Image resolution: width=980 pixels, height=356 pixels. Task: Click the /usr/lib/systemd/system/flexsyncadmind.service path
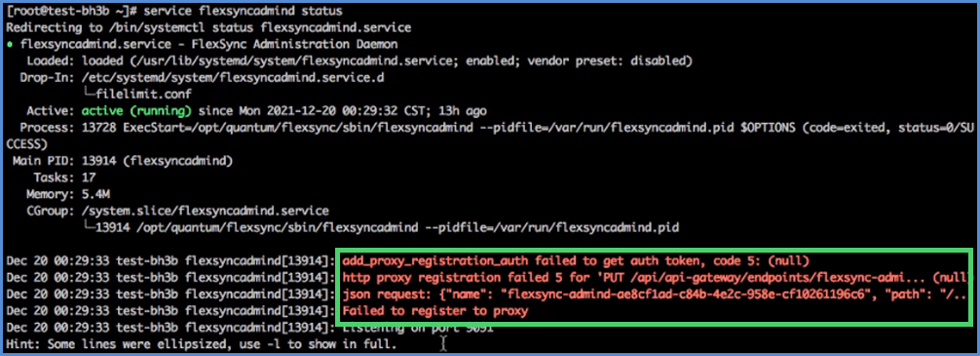[269, 60]
